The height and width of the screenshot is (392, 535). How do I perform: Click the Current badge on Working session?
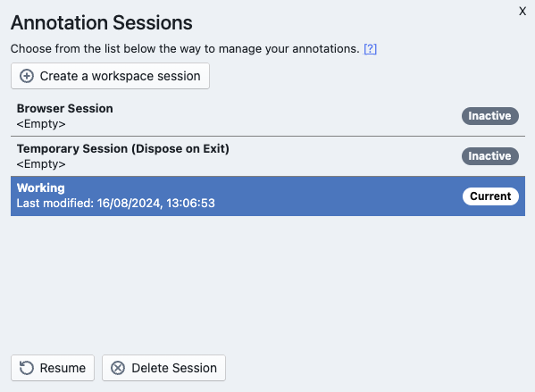pos(490,196)
